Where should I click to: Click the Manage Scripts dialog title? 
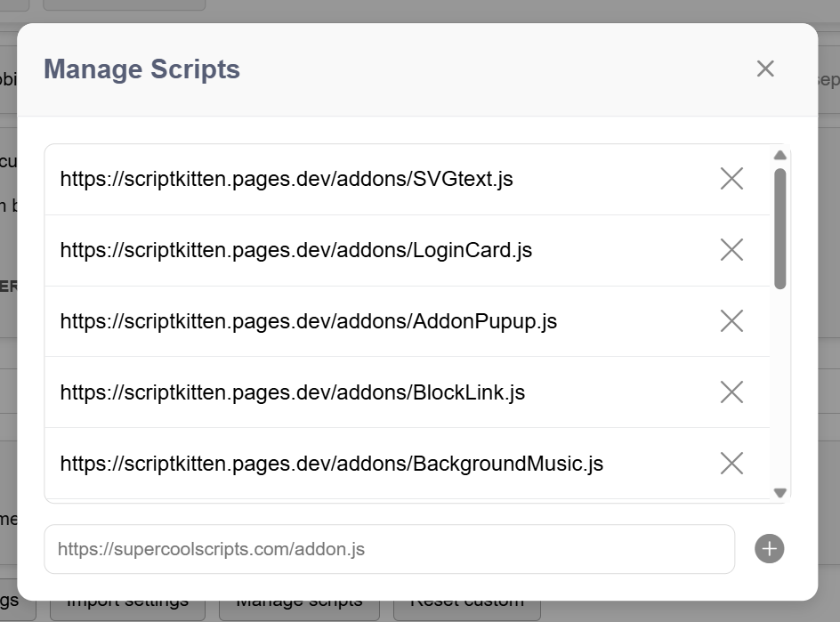point(141,69)
